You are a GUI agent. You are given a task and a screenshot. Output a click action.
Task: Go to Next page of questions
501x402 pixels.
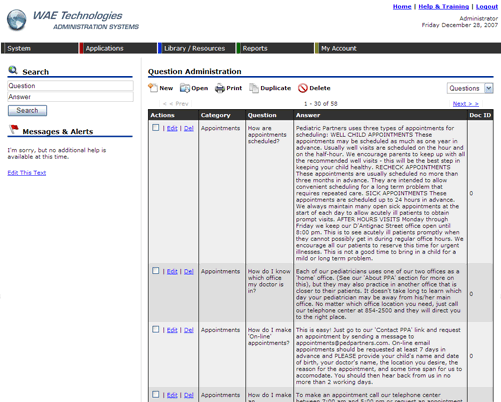tap(466, 104)
